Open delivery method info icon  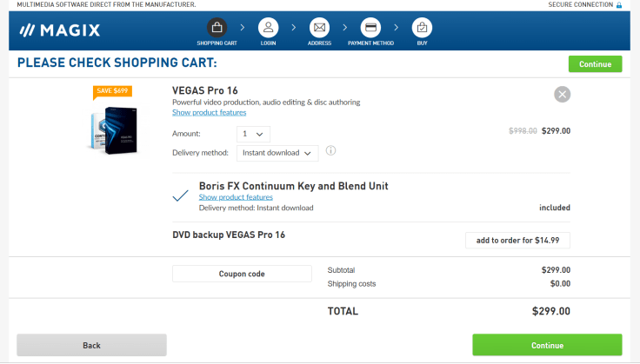point(330,151)
